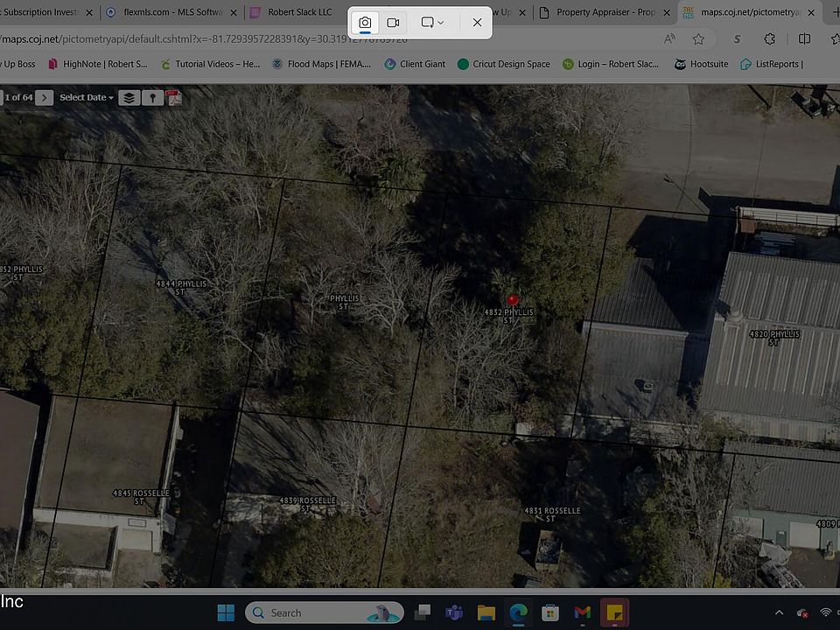Open the Up Boss bookmark
The width and height of the screenshot is (840, 630).
tap(17, 64)
